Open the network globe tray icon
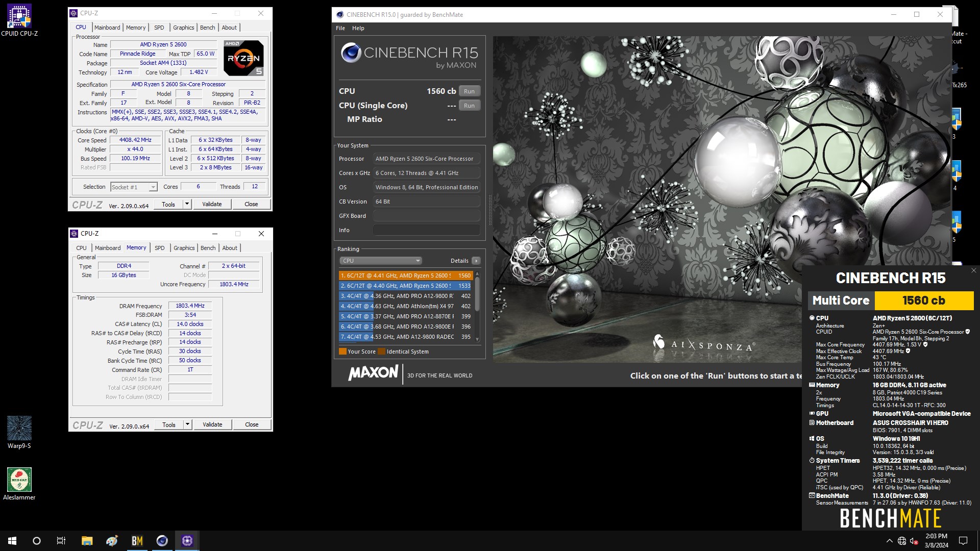The image size is (980, 551). pos(902,541)
